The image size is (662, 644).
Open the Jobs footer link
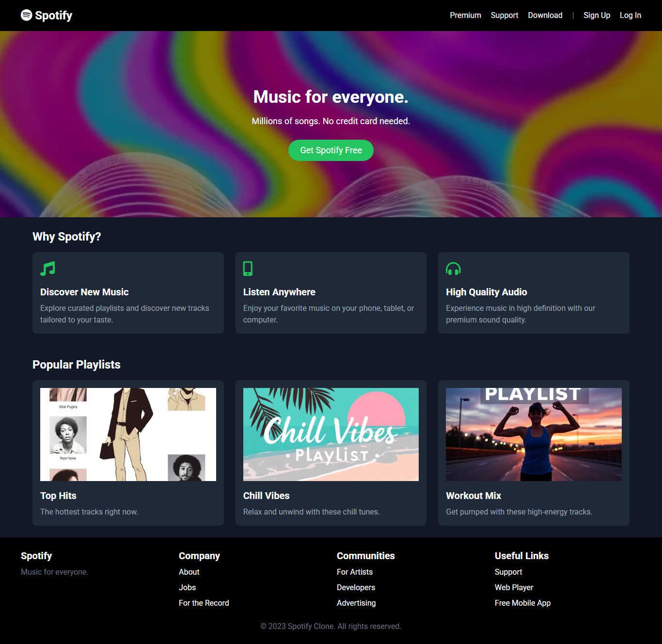click(187, 588)
